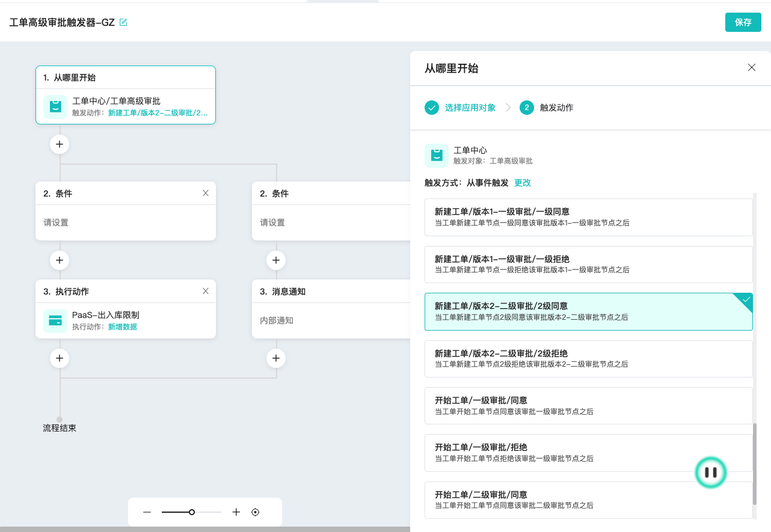Zoom in the canvas with plus
The height and width of the screenshot is (532, 771).
coord(236,512)
